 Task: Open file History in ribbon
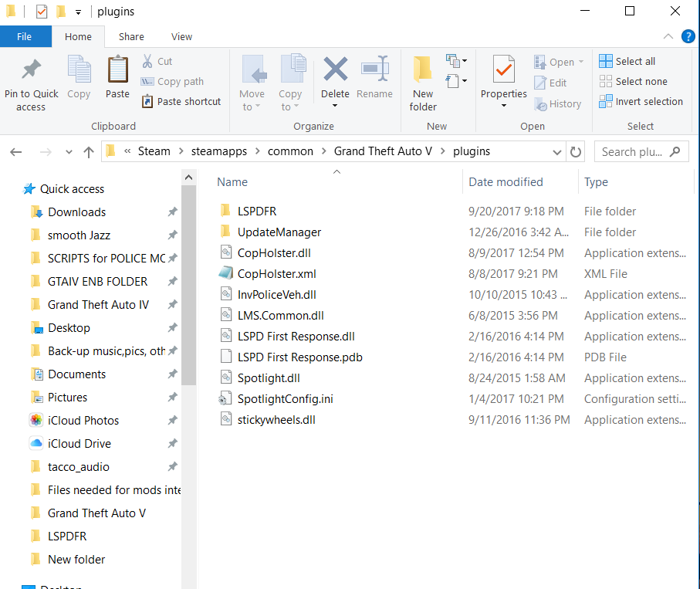(x=557, y=103)
